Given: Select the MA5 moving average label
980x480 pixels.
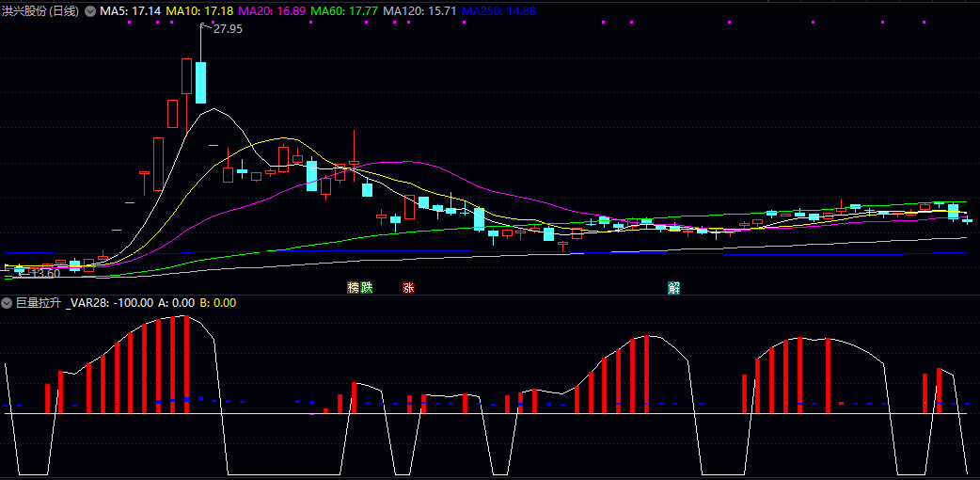Looking at the screenshot, I should 131,10.
